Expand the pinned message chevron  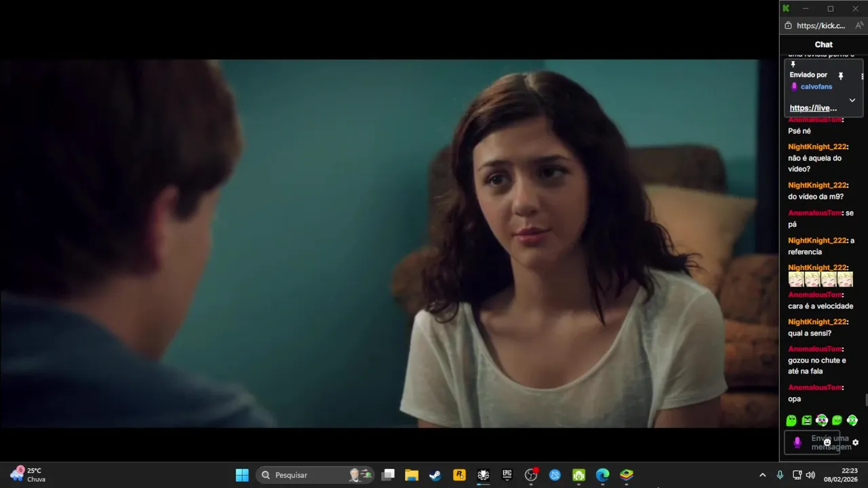click(x=852, y=100)
